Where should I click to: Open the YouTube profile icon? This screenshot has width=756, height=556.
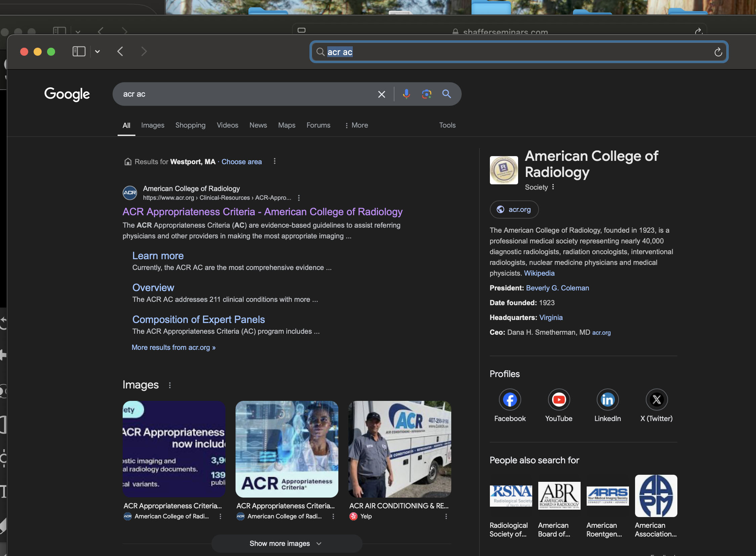coord(559,400)
